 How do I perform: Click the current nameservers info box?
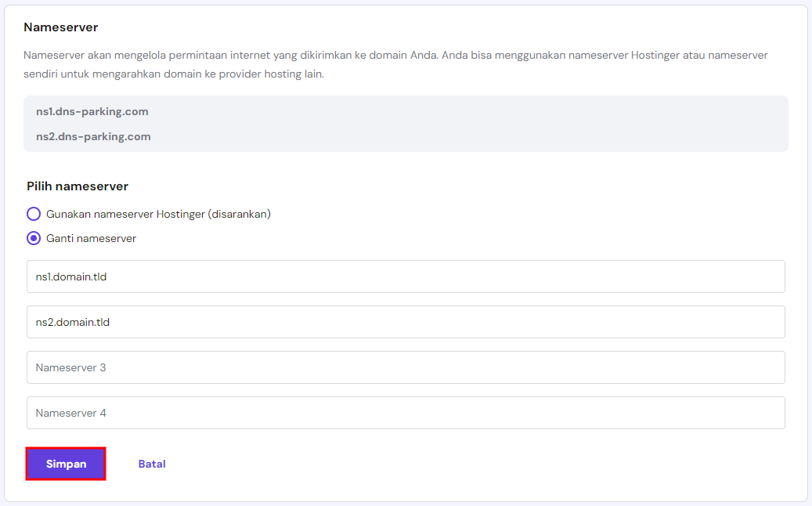click(x=406, y=123)
